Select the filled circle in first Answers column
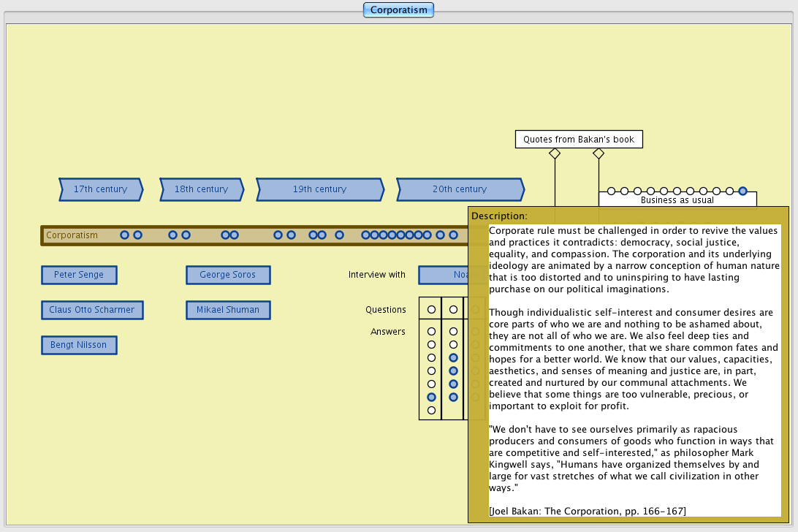Screen dimensions: 798x532 (x=431, y=397)
